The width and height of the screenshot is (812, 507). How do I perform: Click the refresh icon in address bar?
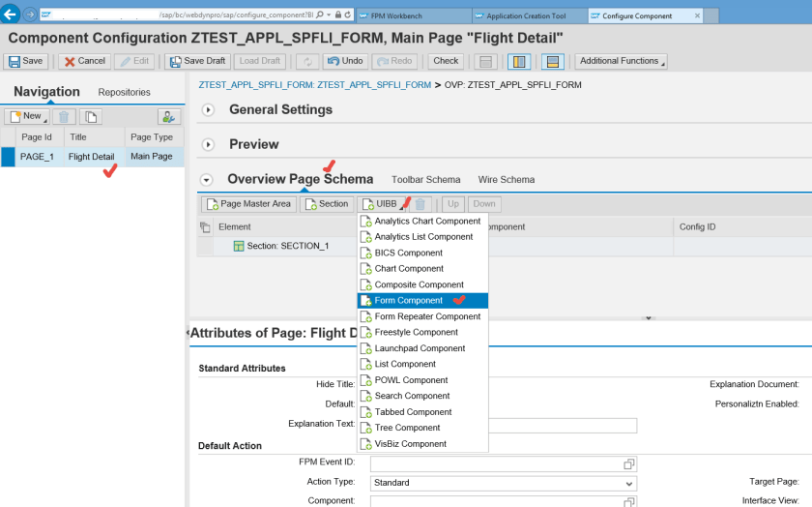pyautogui.click(x=347, y=15)
